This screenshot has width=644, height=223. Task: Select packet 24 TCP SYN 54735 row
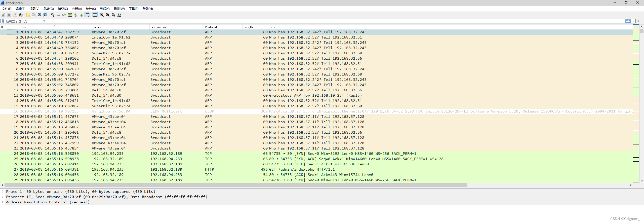tap(316, 154)
